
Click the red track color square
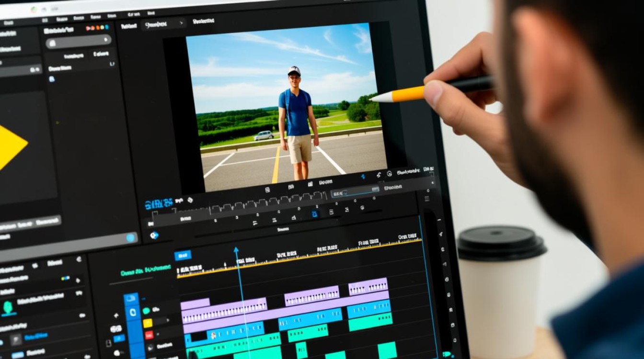(149, 335)
